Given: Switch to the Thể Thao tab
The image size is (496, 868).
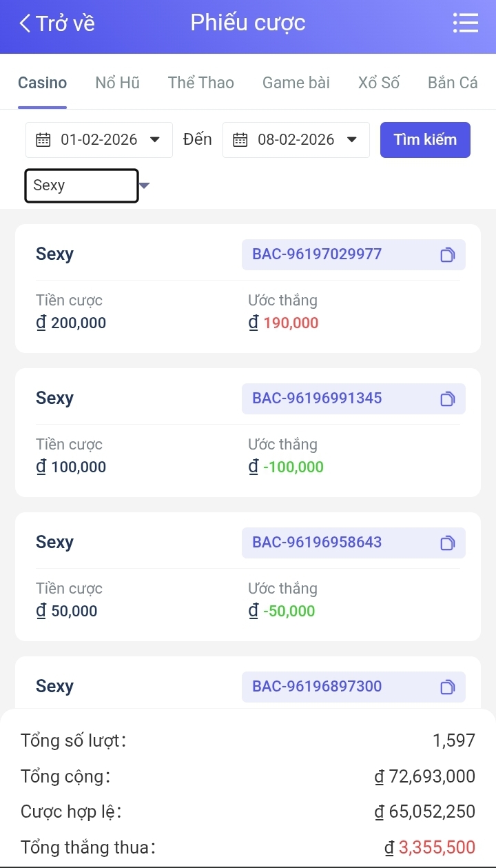Looking at the screenshot, I should 200,83.
